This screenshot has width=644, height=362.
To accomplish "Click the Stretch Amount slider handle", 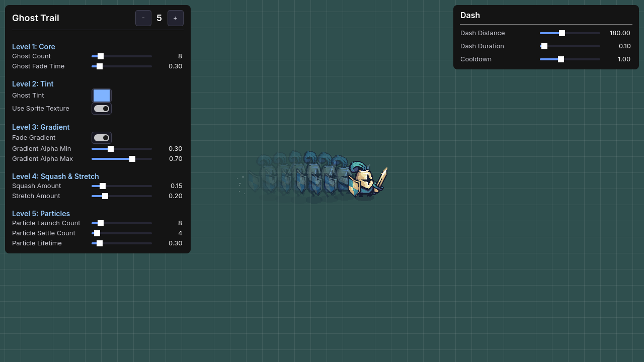I will point(105,196).
